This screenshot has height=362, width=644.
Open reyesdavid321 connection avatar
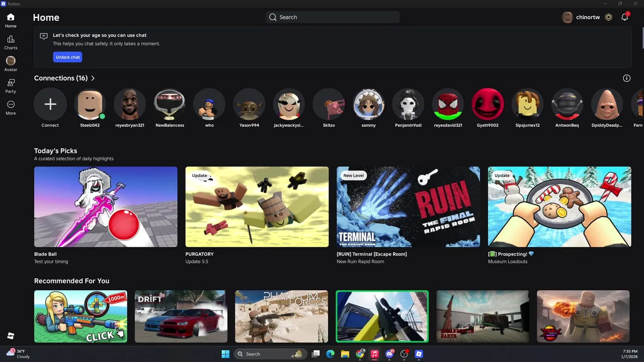(448, 104)
